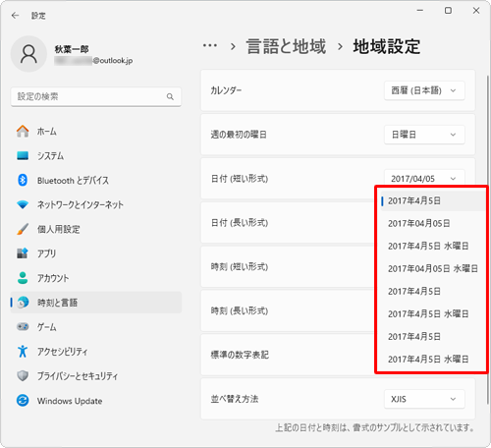The image size is (491, 448).
Task: Select ネットワークとインターネット in the sidebar
Action: pyautogui.click(x=96, y=204)
